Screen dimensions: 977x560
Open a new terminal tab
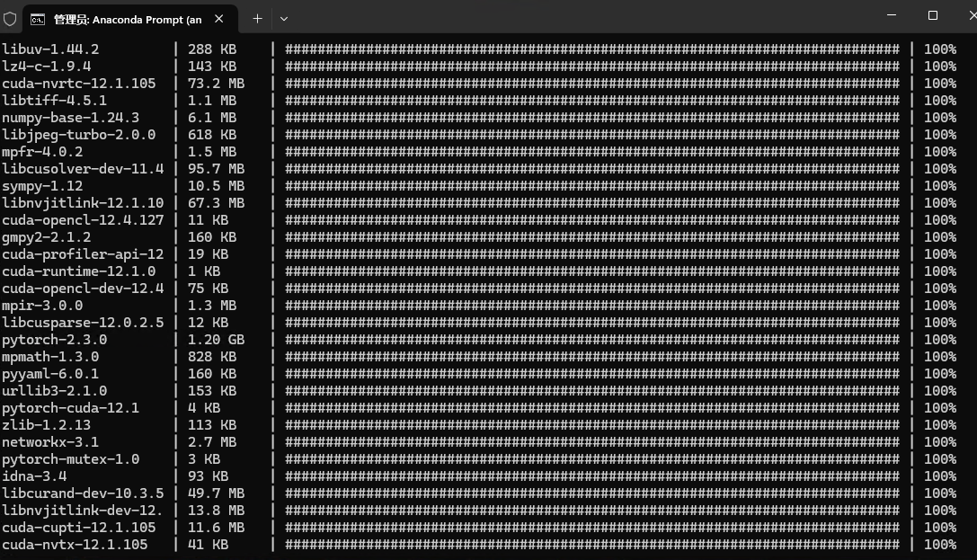257,19
